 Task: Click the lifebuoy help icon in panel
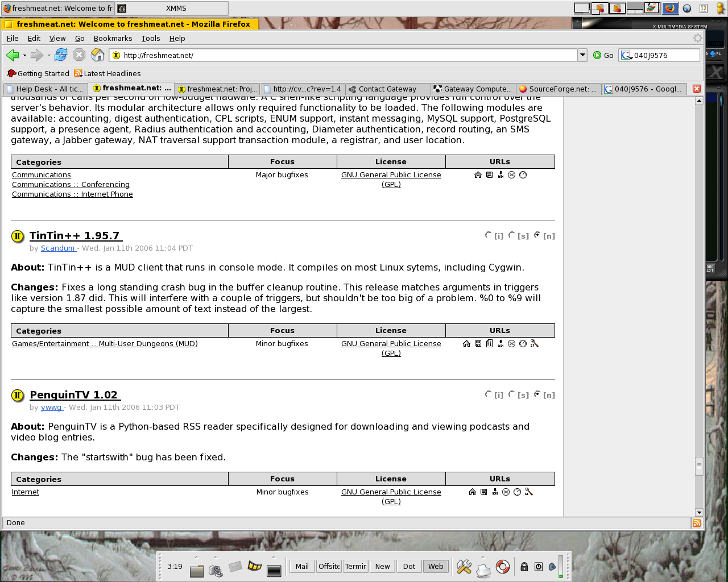pyautogui.click(x=503, y=567)
